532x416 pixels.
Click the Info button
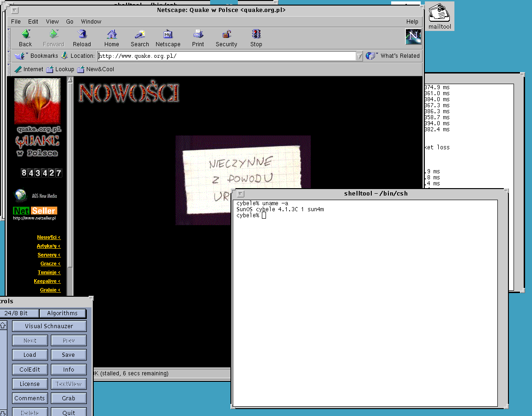[68, 369]
